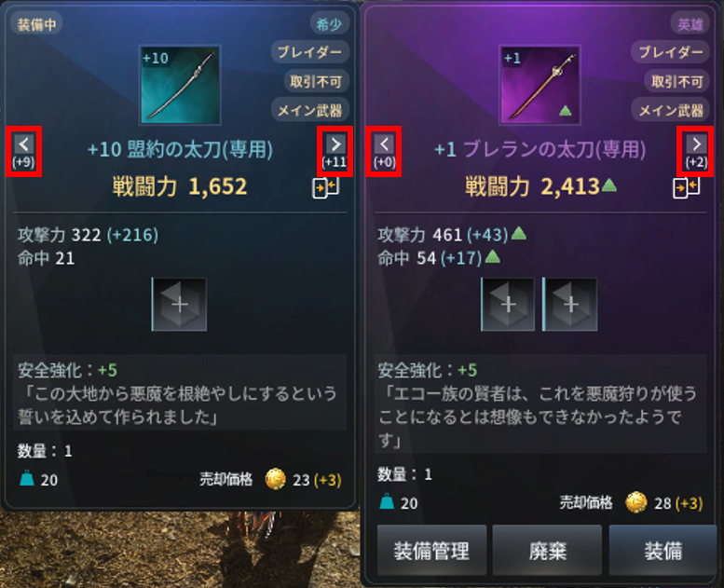
Task: Show the previous enhancement level (+9) arrow
Action: (x=23, y=151)
